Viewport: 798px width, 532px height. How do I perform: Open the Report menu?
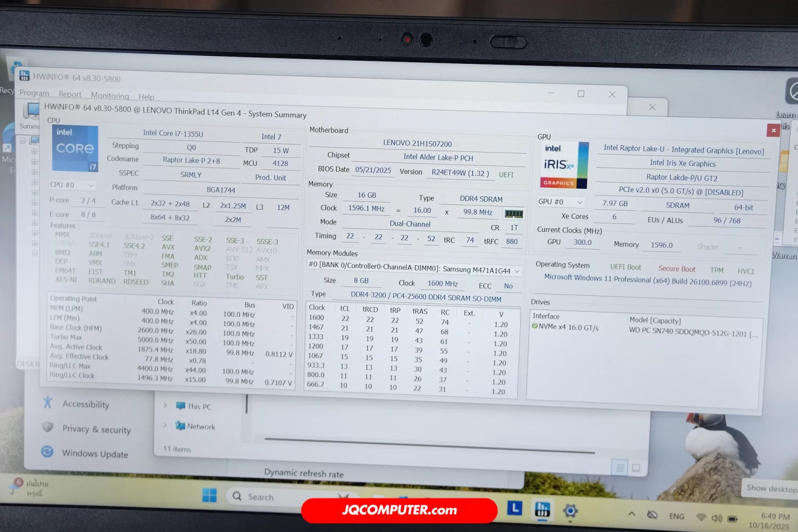(x=70, y=94)
